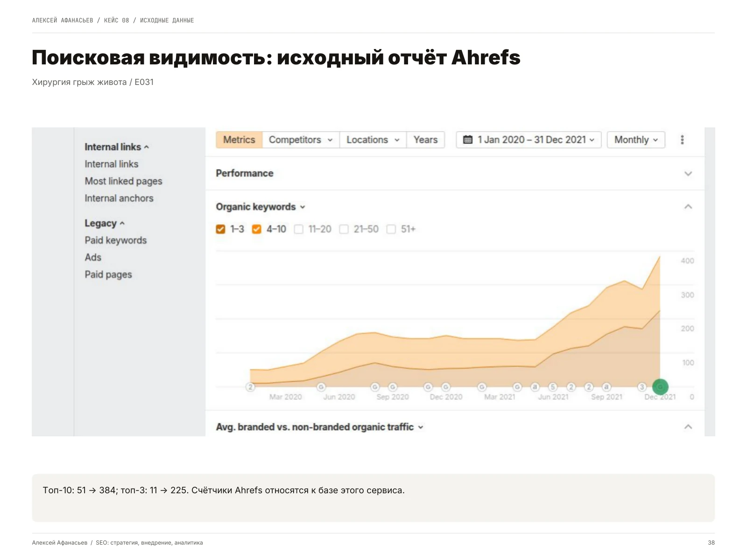This screenshot has width=747, height=560.
Task: Click the green G marker at Dec 2021
Action: click(x=660, y=387)
